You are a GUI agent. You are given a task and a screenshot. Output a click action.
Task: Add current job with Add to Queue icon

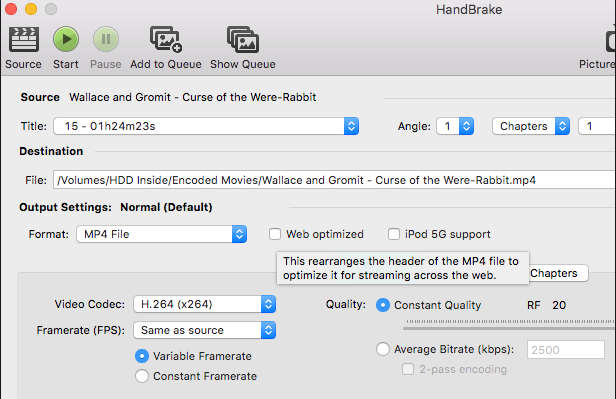(x=166, y=39)
